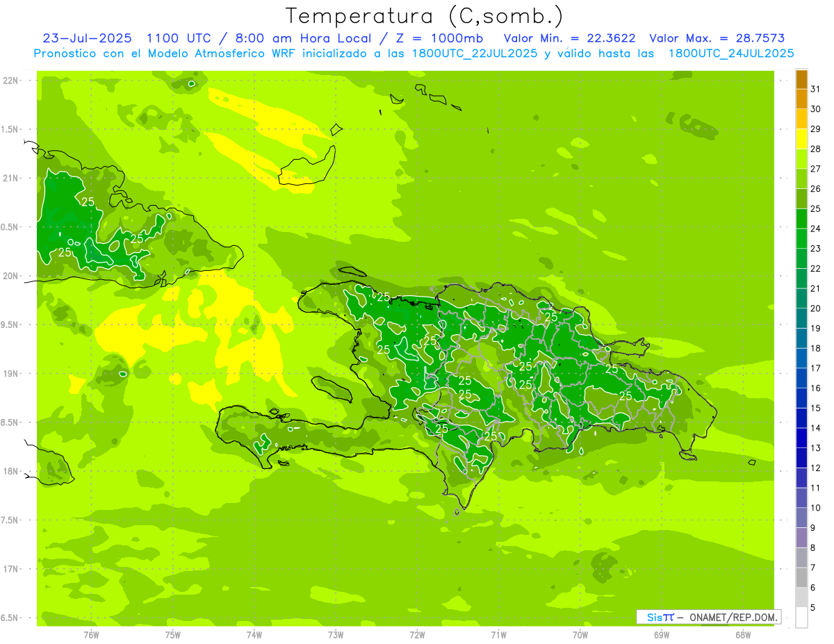The width and height of the screenshot is (834, 644).
Task: Click the chart title 'Temperatura (C,somb.)'
Action: tap(425, 15)
